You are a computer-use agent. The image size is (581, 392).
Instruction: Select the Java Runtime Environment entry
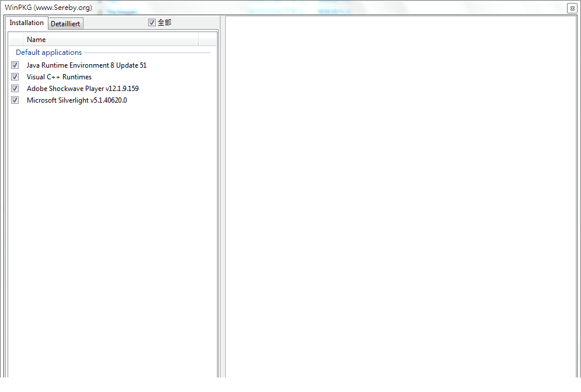tap(86, 65)
